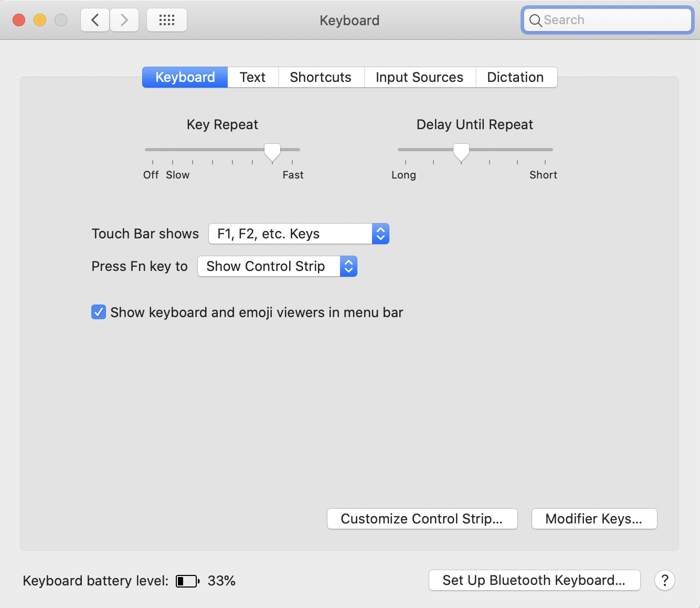
Task: Open the Modifier Keys dialog
Action: [594, 519]
